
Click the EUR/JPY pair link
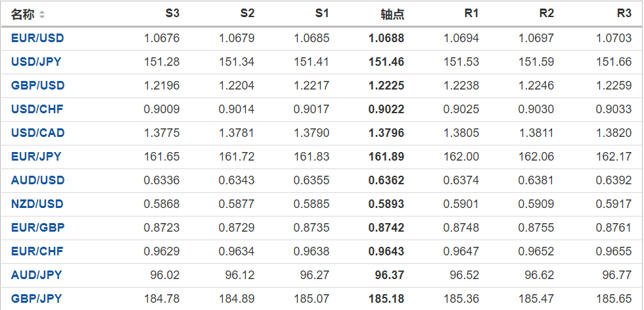click(36, 157)
